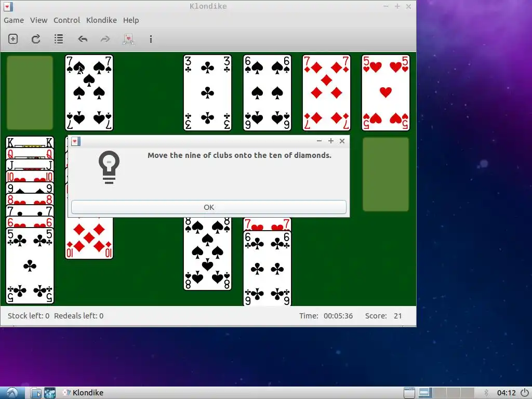Open the Game menu

tap(14, 20)
